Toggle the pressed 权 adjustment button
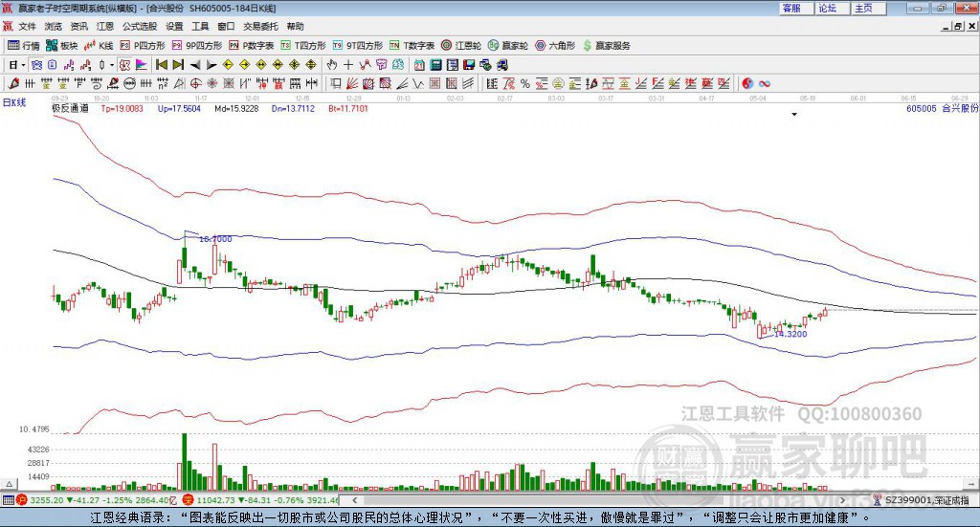The height and width of the screenshot is (527, 980). coord(125,65)
